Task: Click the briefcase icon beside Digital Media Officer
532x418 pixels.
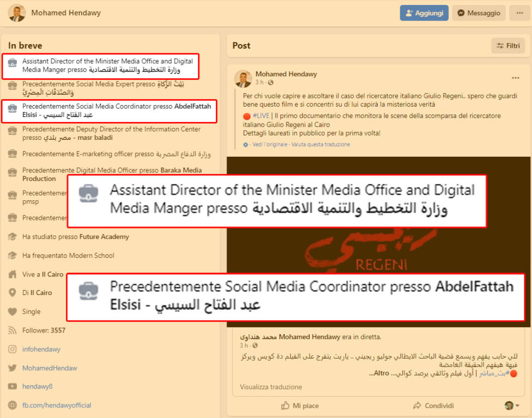Action: click(x=12, y=172)
